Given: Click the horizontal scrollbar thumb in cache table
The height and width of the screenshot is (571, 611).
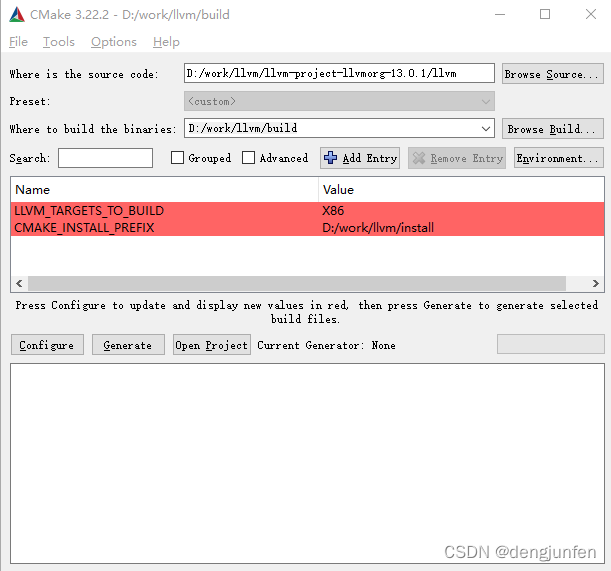Looking at the screenshot, I should pos(297,283).
